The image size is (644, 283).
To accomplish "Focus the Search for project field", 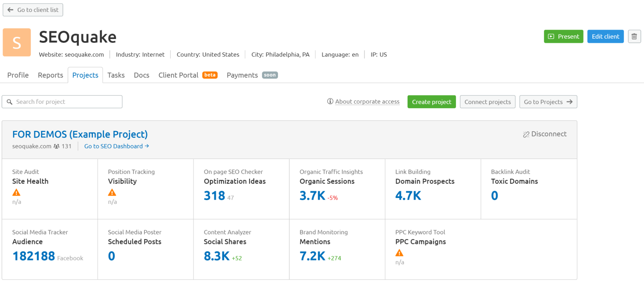I will pos(62,102).
